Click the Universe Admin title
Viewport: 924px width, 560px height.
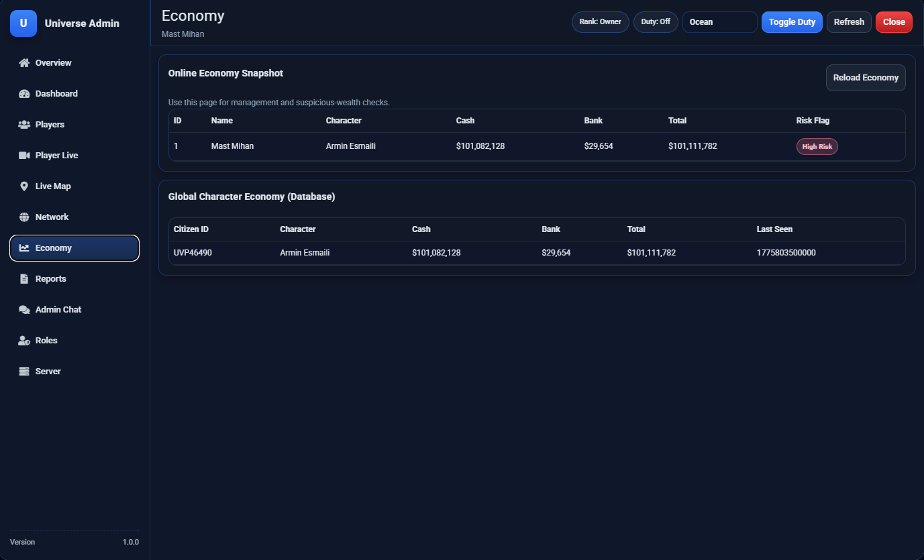click(x=82, y=23)
